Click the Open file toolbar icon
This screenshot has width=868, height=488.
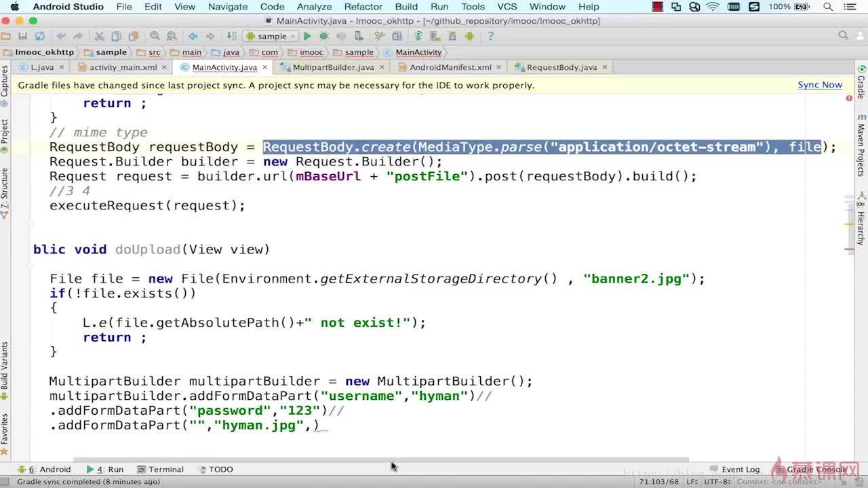(6, 36)
